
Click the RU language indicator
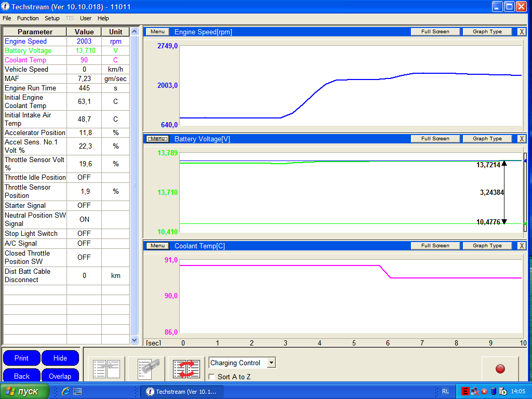tap(445, 392)
